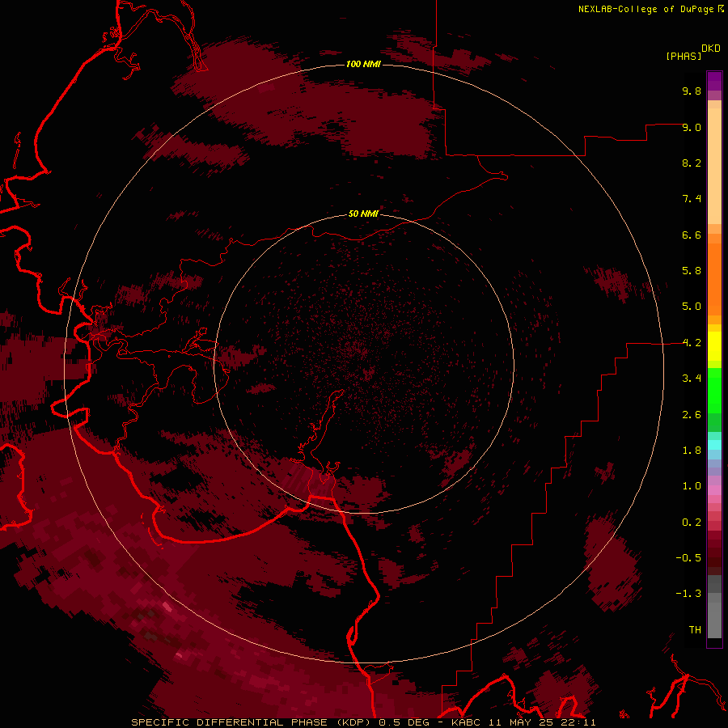The height and width of the screenshot is (728, 728).
Task: Click the SPECIFIC DIFFERENTIAL PHASE (KDP) title text
Action: coord(252,722)
